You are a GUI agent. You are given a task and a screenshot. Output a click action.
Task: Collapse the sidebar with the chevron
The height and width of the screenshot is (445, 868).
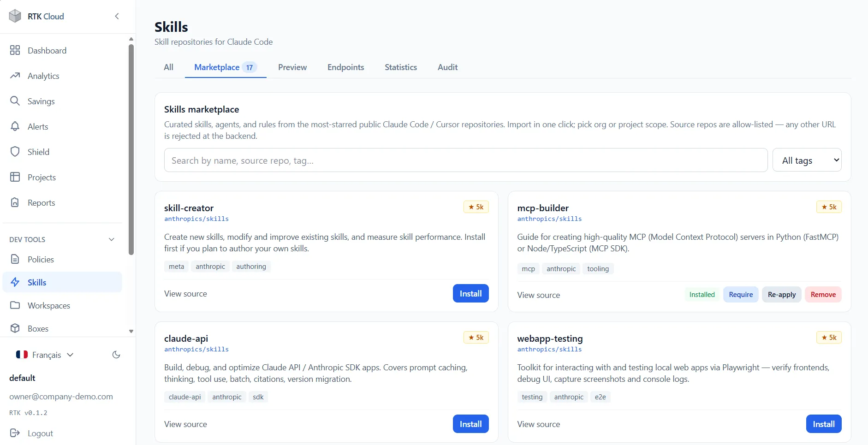(117, 16)
